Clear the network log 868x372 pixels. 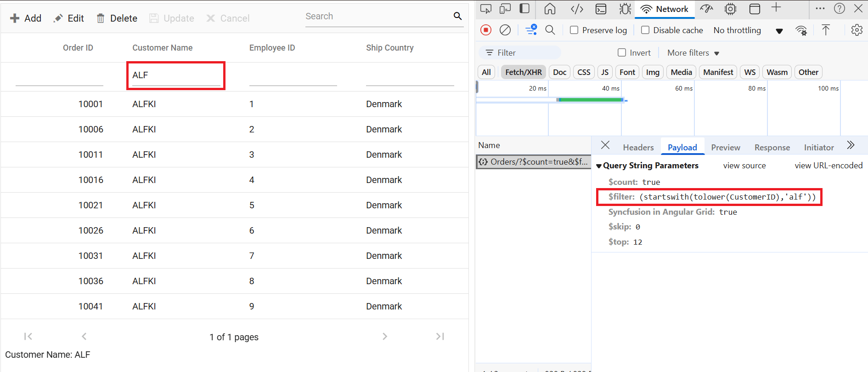[505, 30]
